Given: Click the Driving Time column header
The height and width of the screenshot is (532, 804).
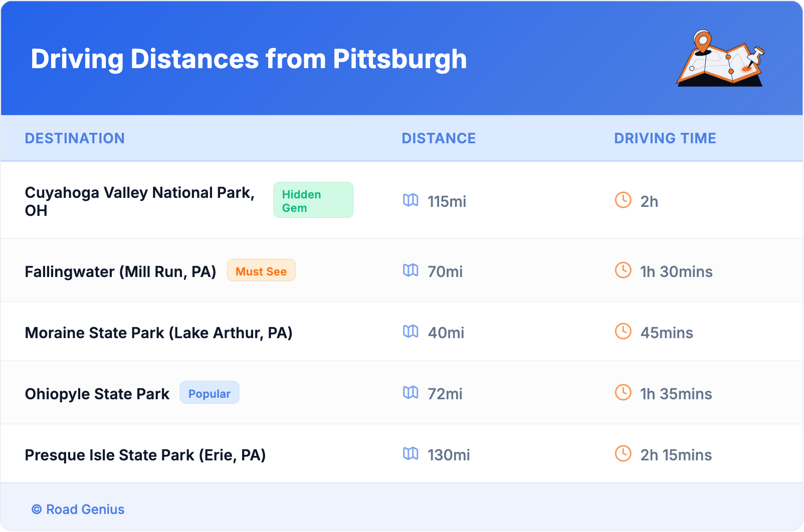Looking at the screenshot, I should pyautogui.click(x=665, y=138).
